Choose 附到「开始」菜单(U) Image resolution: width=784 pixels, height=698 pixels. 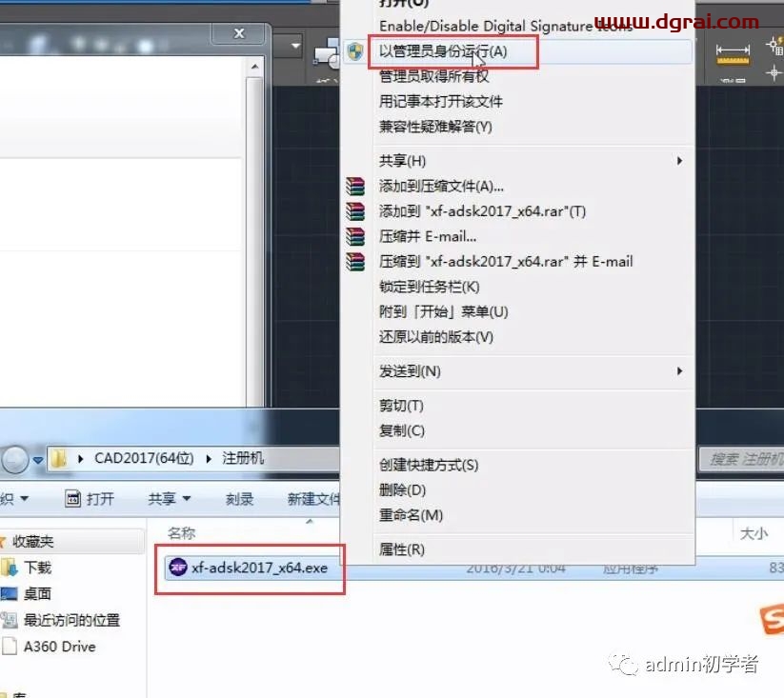[444, 311]
